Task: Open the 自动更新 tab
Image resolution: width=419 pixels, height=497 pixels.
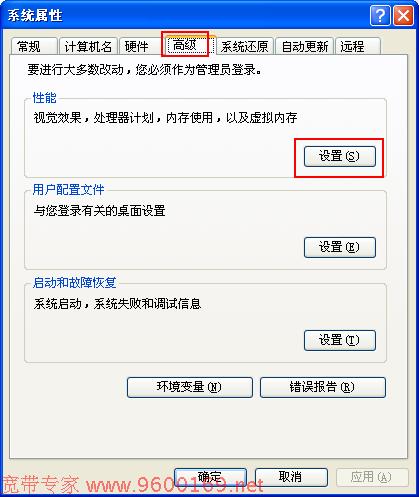Action: coord(305,46)
